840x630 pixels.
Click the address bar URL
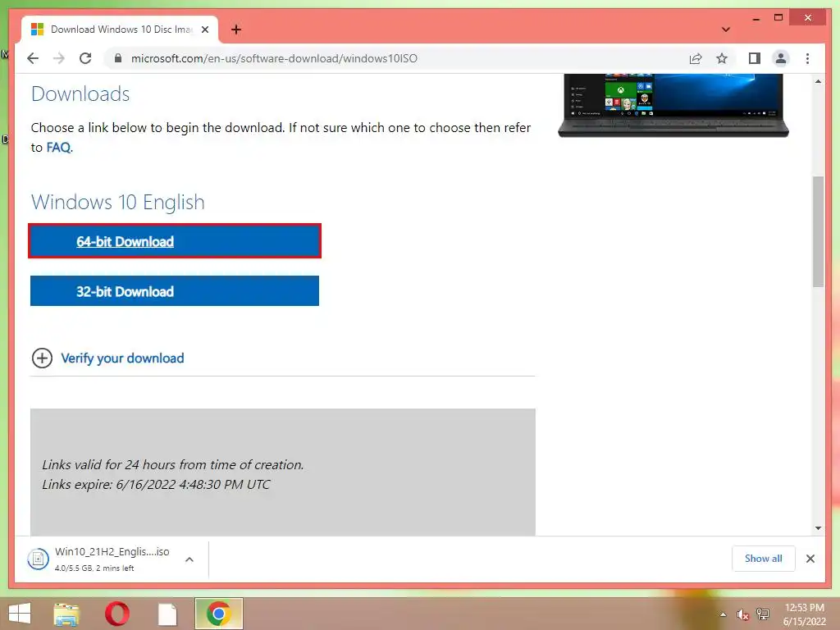tap(274, 58)
